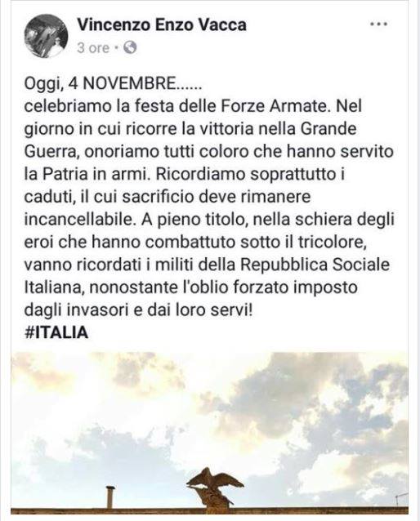Click the words 'Grande Guerra' in post
This screenshot has width=420, height=521.
(x=190, y=140)
